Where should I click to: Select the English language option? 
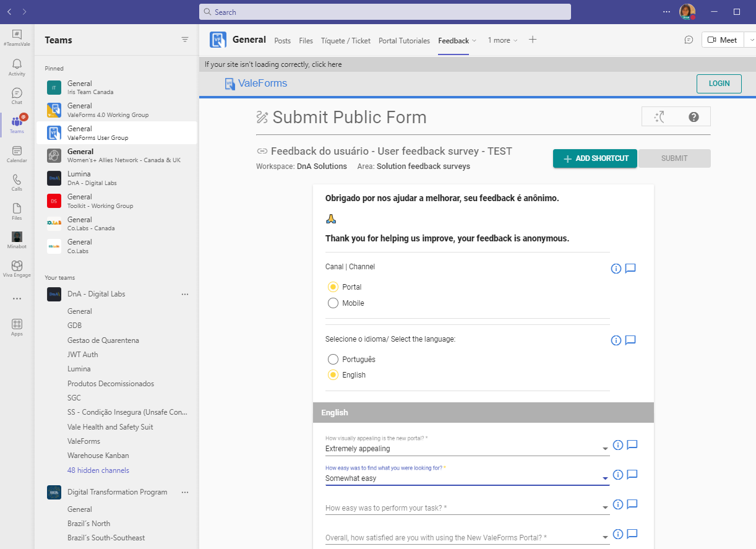click(x=333, y=375)
